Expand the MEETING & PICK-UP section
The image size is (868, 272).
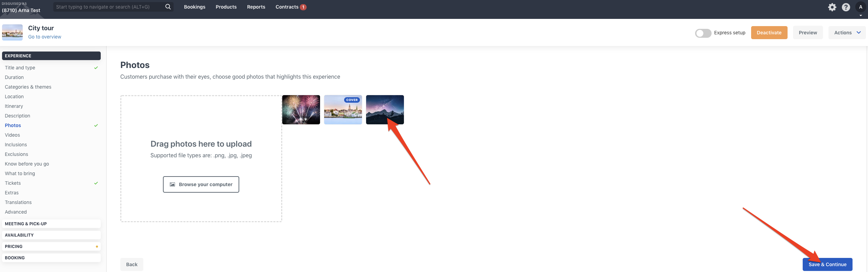coord(51,224)
